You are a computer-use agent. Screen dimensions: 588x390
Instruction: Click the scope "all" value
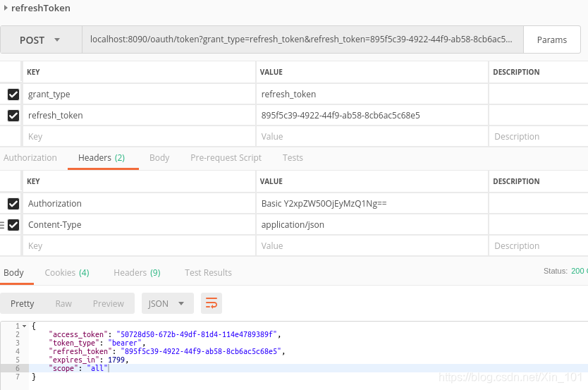pos(97,368)
